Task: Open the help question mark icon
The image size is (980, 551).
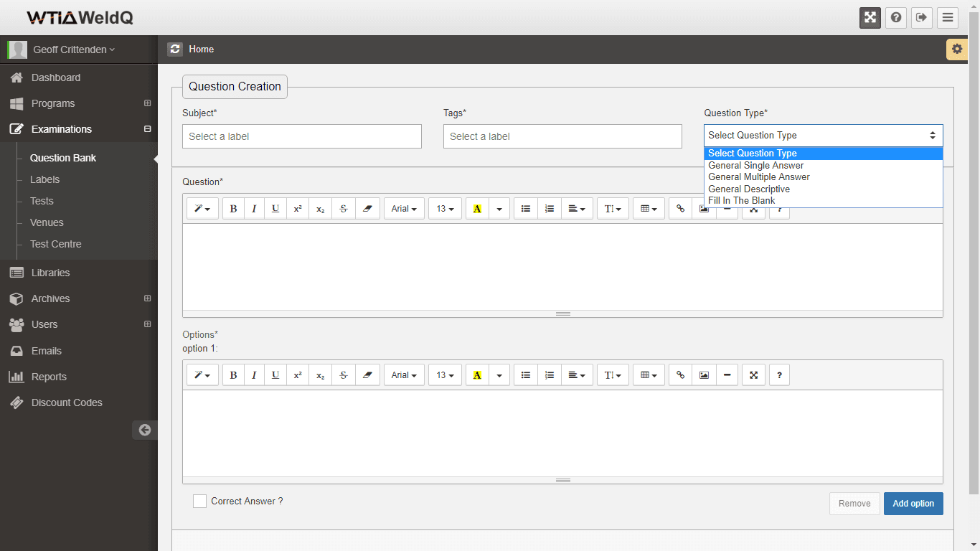Action: (896, 18)
